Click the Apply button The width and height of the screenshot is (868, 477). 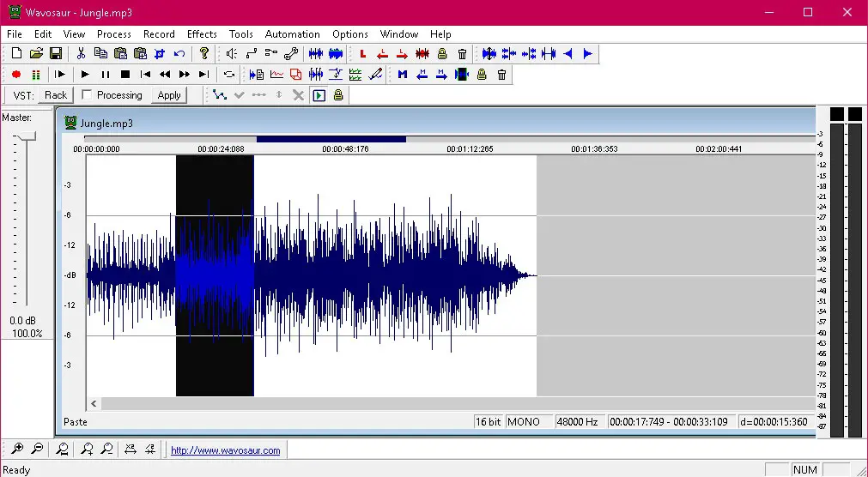point(169,95)
